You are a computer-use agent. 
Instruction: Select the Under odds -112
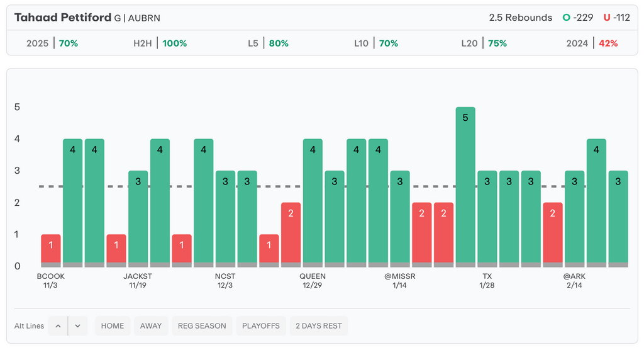[x=616, y=18]
